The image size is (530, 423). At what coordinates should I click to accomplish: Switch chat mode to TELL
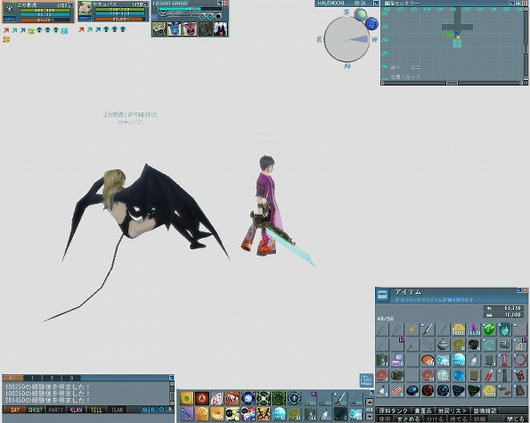click(x=96, y=410)
